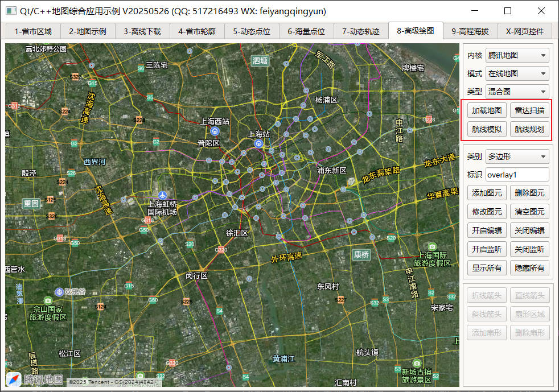Click 显示所有 to show all

(x=487, y=268)
